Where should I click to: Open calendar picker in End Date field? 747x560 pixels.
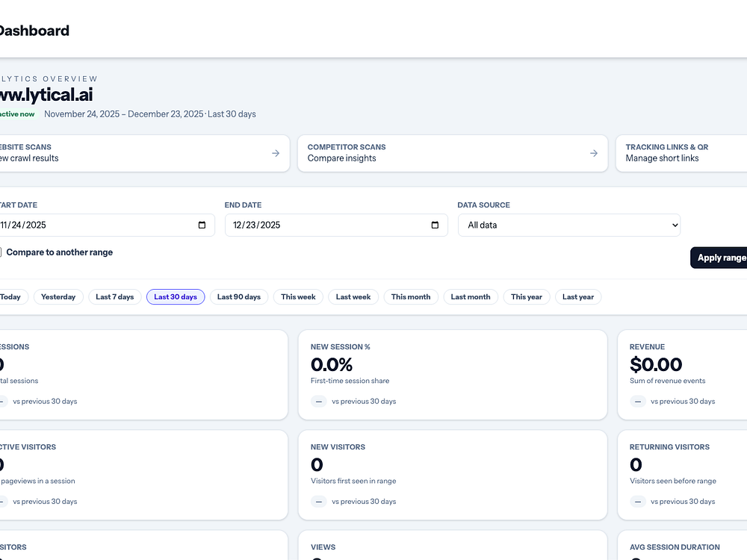pyautogui.click(x=435, y=225)
